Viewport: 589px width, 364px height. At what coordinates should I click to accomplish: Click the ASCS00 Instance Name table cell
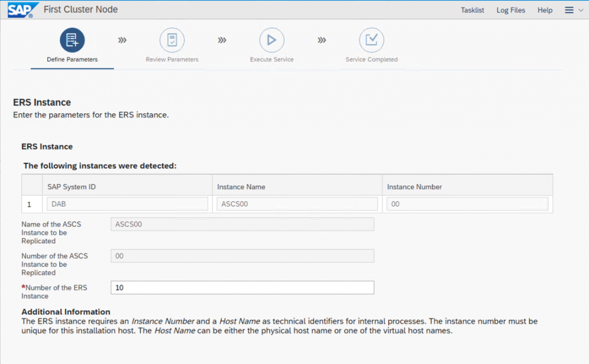coord(297,204)
